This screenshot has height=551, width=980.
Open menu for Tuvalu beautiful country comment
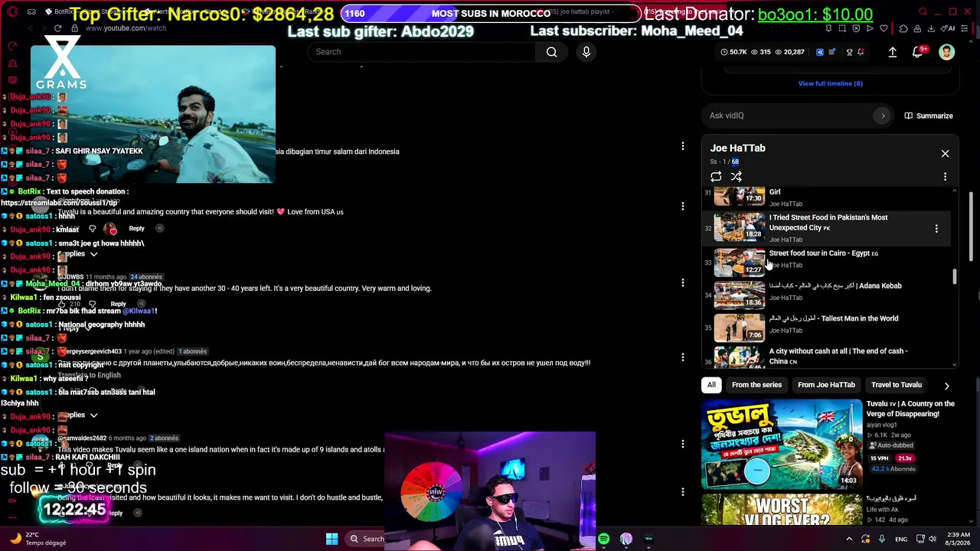682,206
